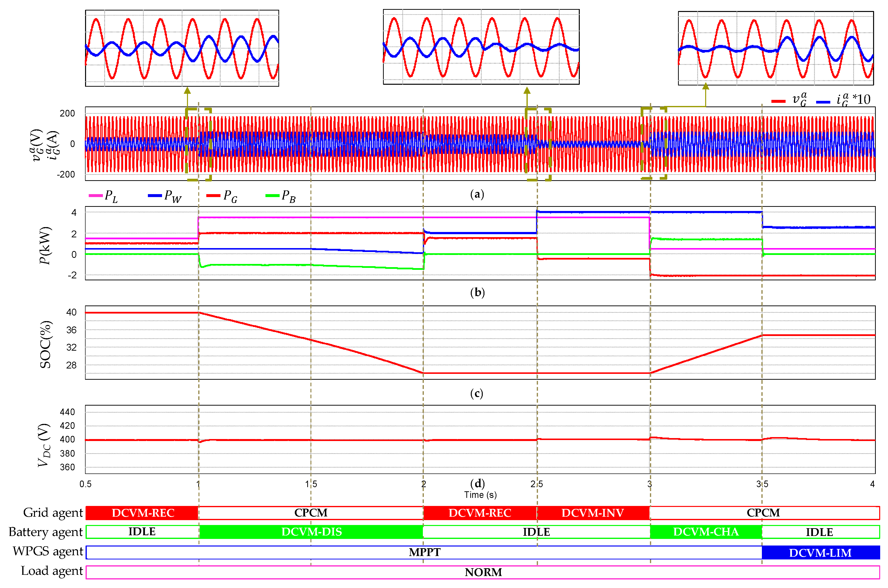This screenshot has width=888, height=588.
Task: Click the NORM label in Load row
Action: 483,572
